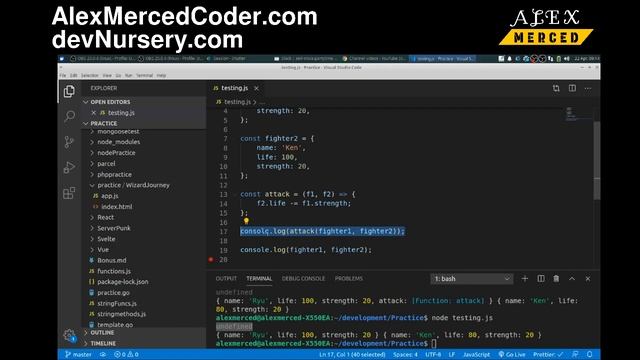Kill the terminal with trash icon
Image resolution: width=640 pixels, height=360 pixels.
[x=556, y=278]
